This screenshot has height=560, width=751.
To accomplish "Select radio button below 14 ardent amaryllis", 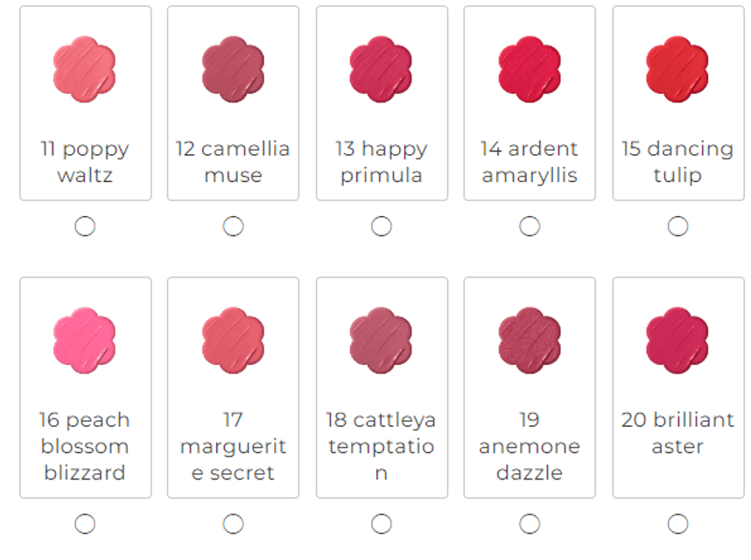I will [530, 226].
